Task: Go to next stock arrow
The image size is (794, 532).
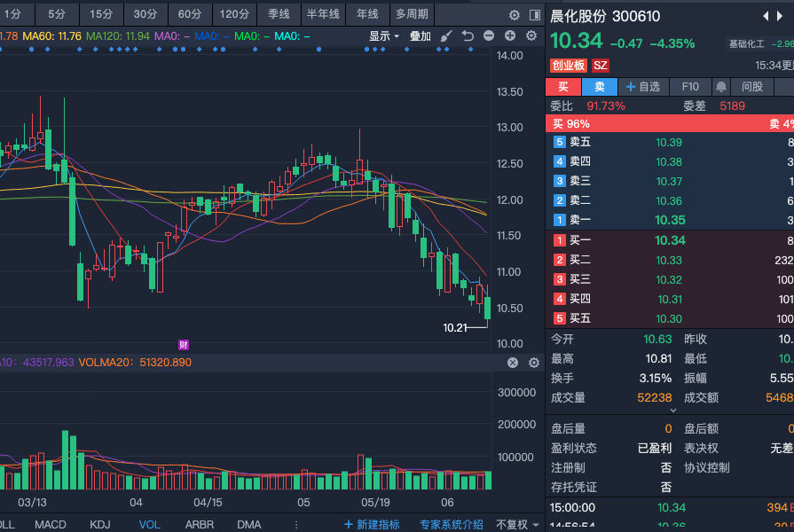Action: click(780, 16)
